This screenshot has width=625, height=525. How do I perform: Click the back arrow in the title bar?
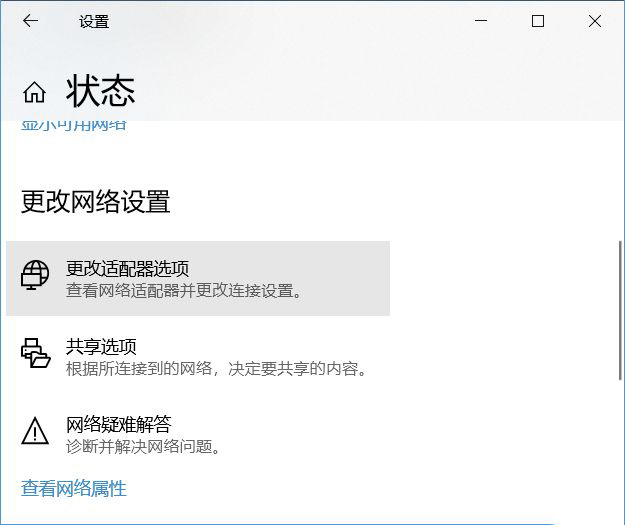[x=30, y=21]
